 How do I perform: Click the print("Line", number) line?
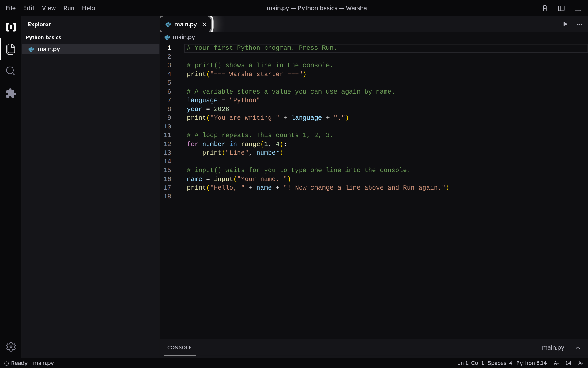(243, 153)
